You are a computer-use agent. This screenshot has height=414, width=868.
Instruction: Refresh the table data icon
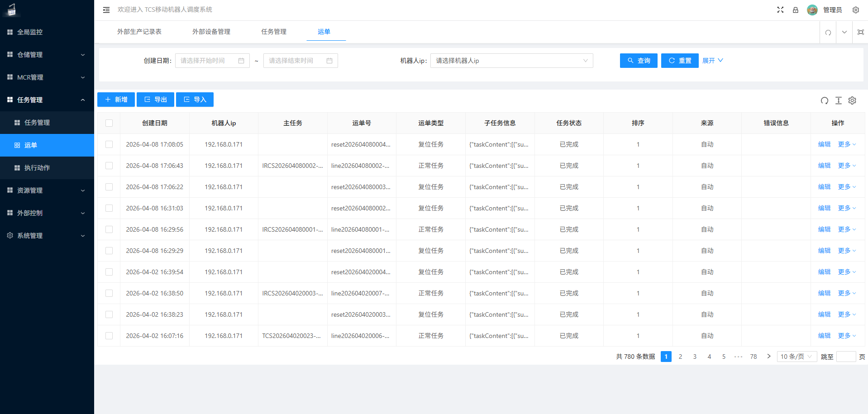click(x=825, y=100)
